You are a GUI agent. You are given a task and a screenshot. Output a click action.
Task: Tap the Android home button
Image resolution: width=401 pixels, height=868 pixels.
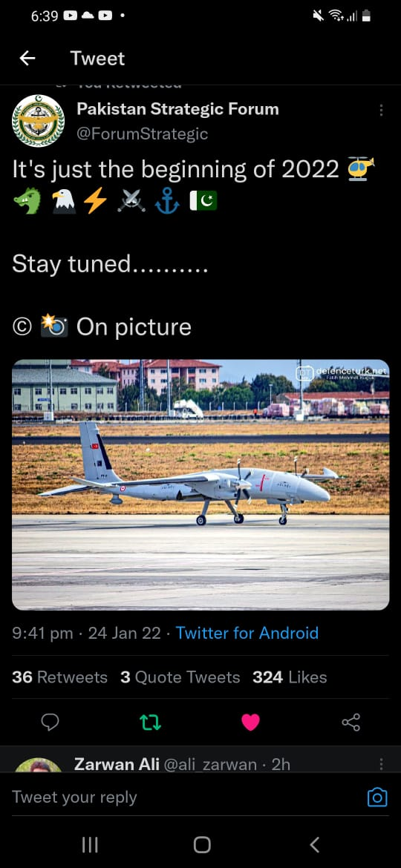201,844
